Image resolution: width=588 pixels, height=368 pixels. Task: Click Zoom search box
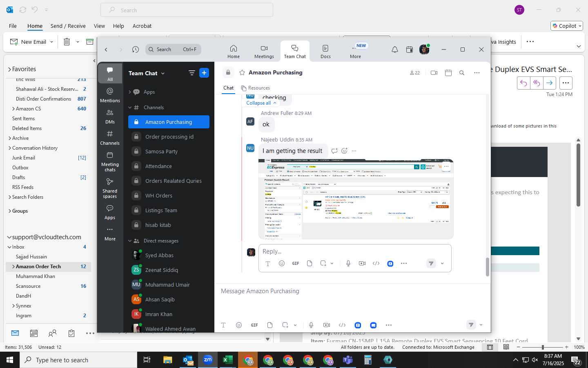coord(173,49)
